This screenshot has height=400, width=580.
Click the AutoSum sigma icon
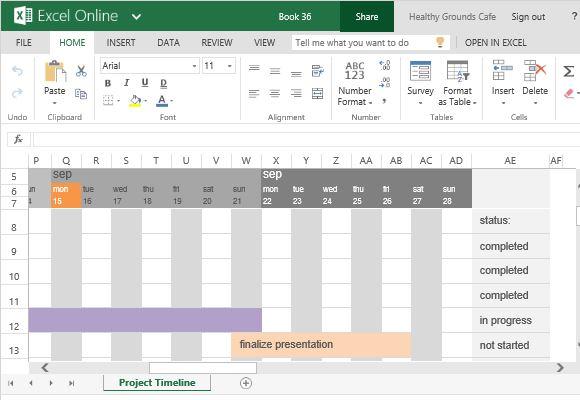pyautogui.click(x=569, y=71)
